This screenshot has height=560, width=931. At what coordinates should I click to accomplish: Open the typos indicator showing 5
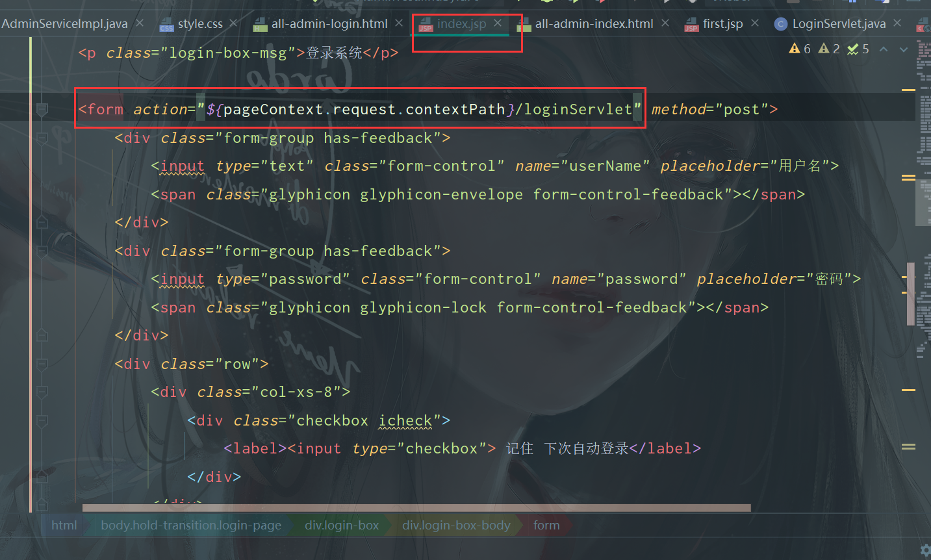(x=858, y=49)
